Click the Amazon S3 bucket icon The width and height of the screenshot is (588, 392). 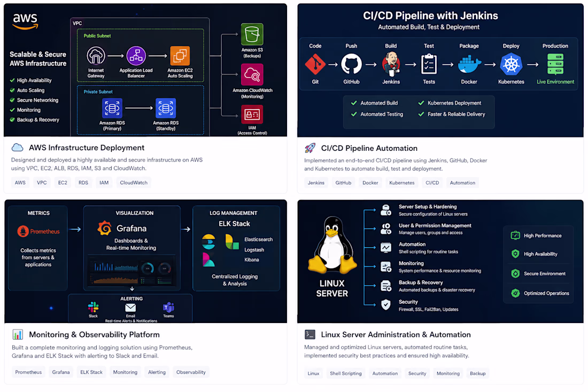pos(252,34)
